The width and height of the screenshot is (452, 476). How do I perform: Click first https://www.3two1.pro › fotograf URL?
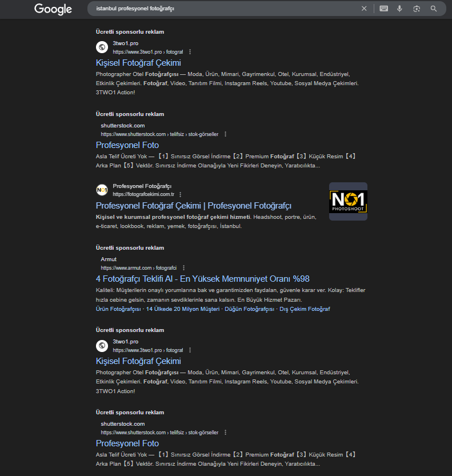coord(148,52)
